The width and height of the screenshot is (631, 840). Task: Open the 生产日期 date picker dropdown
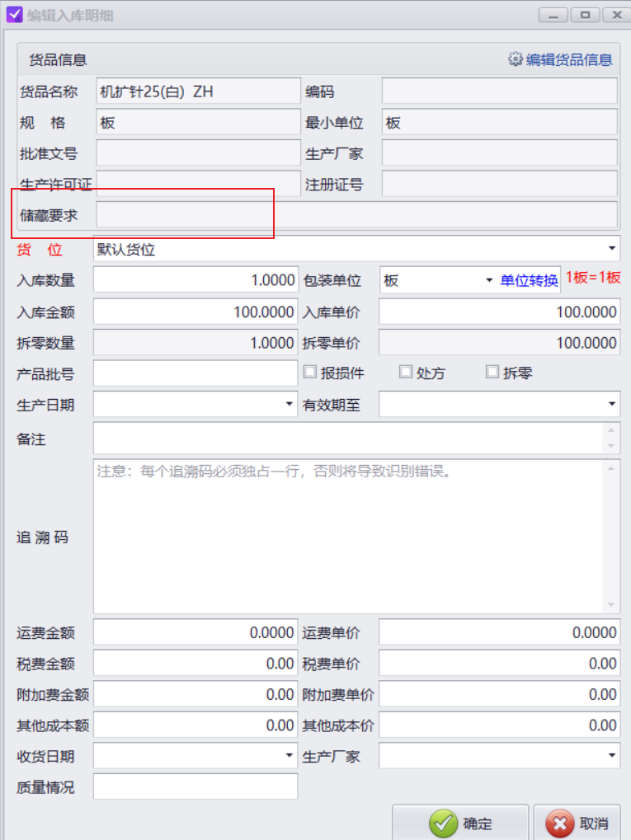[289, 404]
